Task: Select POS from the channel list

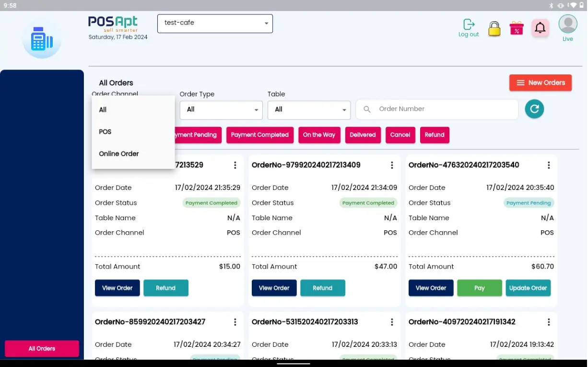Action: 105,132
